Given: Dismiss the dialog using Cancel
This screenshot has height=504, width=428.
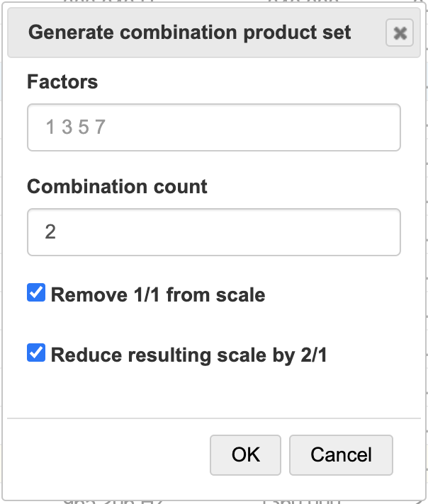Looking at the screenshot, I should pyautogui.click(x=341, y=454).
